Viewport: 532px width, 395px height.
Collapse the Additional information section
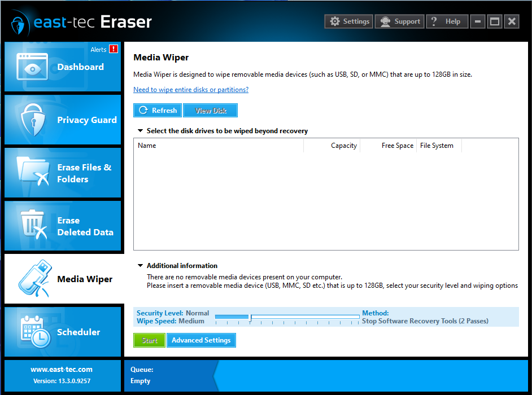click(x=139, y=265)
